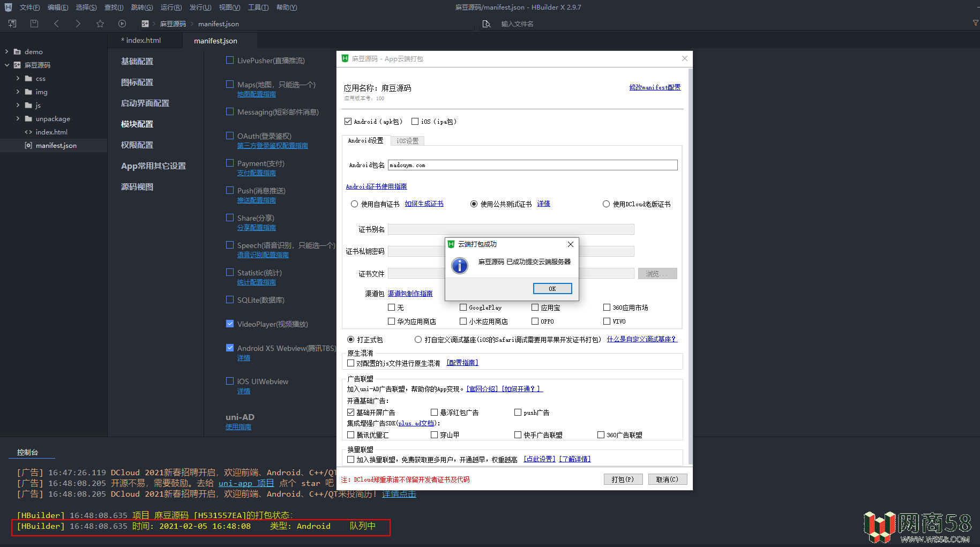The width and height of the screenshot is (980, 547).
Task: Enable the LivePusher(直播推流) module checkbox
Action: [x=230, y=60]
